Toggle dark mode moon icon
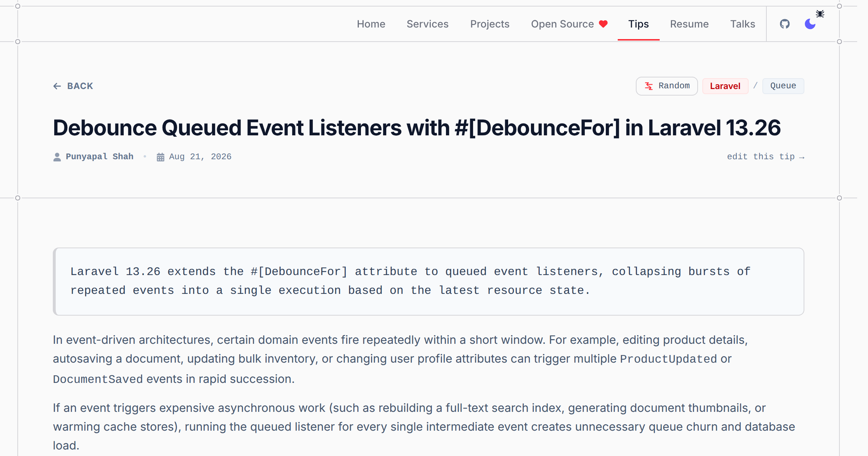Screen dimensions: 868x456 point(810,24)
